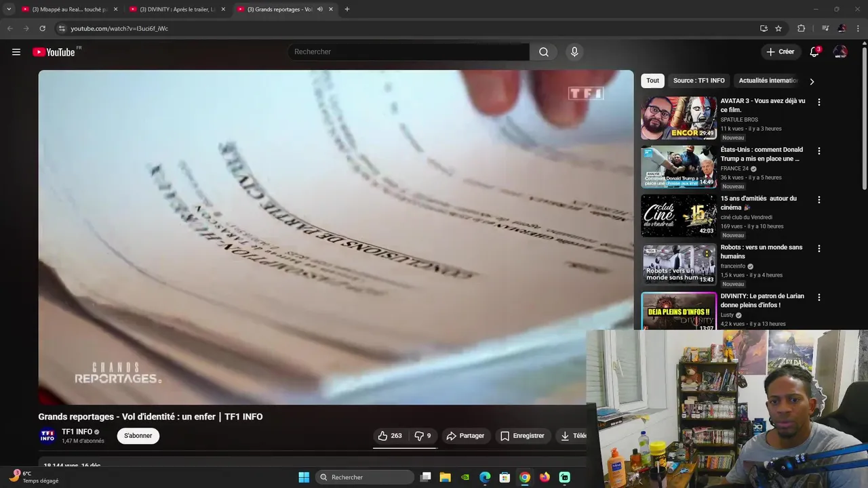Open File Explorer from the taskbar
This screenshot has width=868, height=488.
(445, 477)
